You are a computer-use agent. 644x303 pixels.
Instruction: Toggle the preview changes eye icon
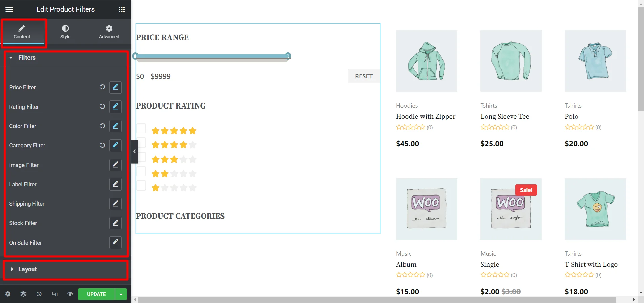pos(70,294)
